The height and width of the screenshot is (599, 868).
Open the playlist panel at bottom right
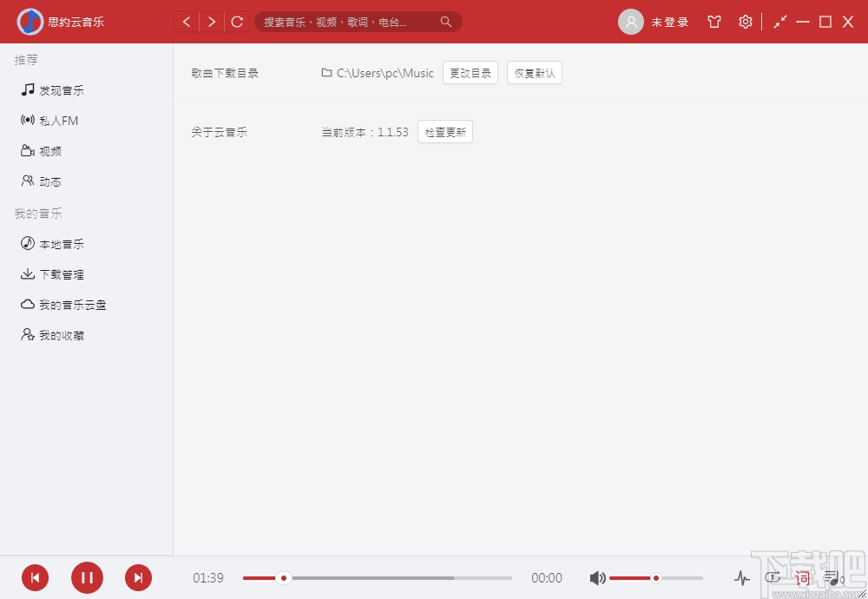coord(832,578)
